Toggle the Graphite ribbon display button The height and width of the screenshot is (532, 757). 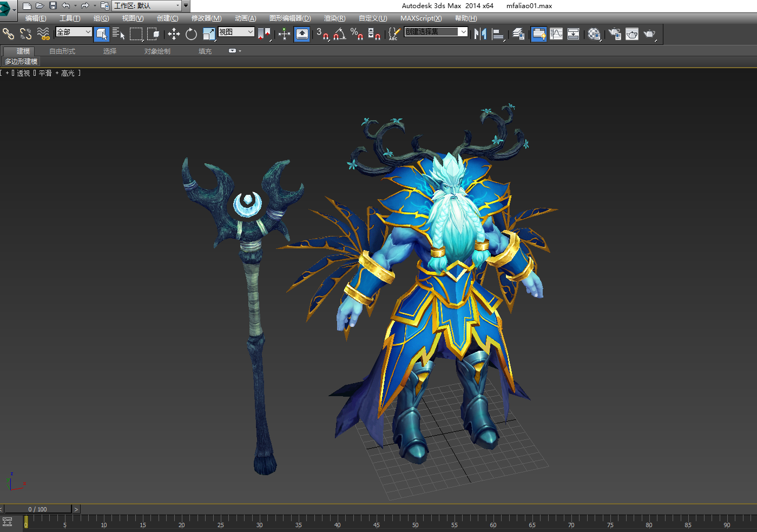pos(538,34)
